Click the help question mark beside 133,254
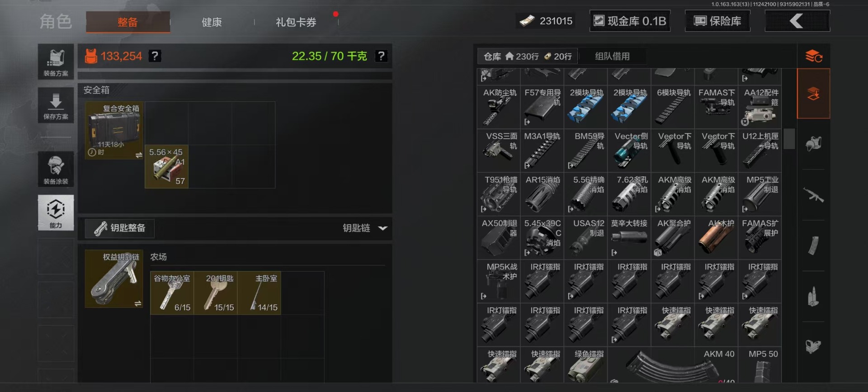The image size is (868, 392). (155, 56)
